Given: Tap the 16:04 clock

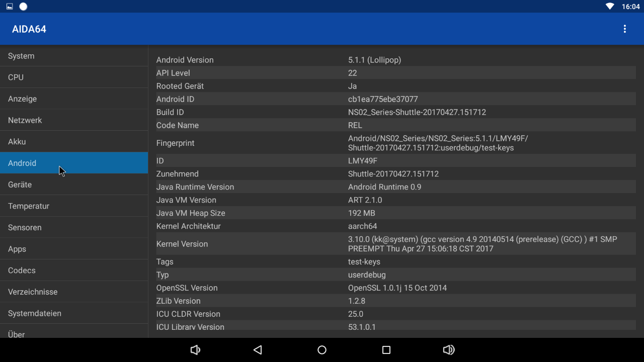Looking at the screenshot, I should pyautogui.click(x=630, y=7).
